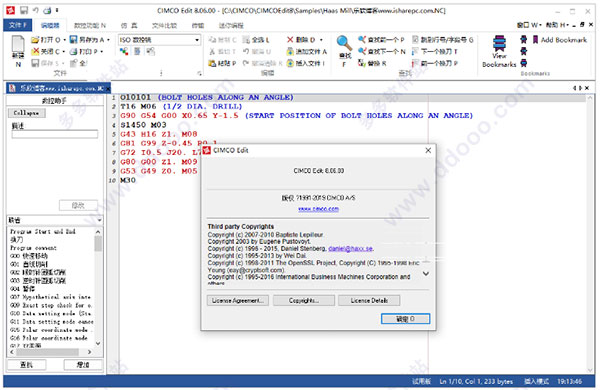600x390 pixels.
Task: Click the top small bookmark icon beside View Bookmarks
Action: tap(523, 39)
